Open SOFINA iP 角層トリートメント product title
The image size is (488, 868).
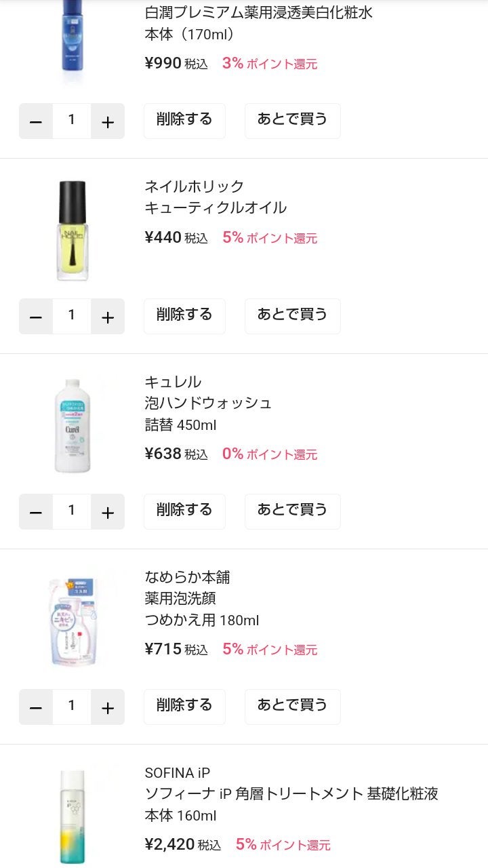[x=291, y=793]
